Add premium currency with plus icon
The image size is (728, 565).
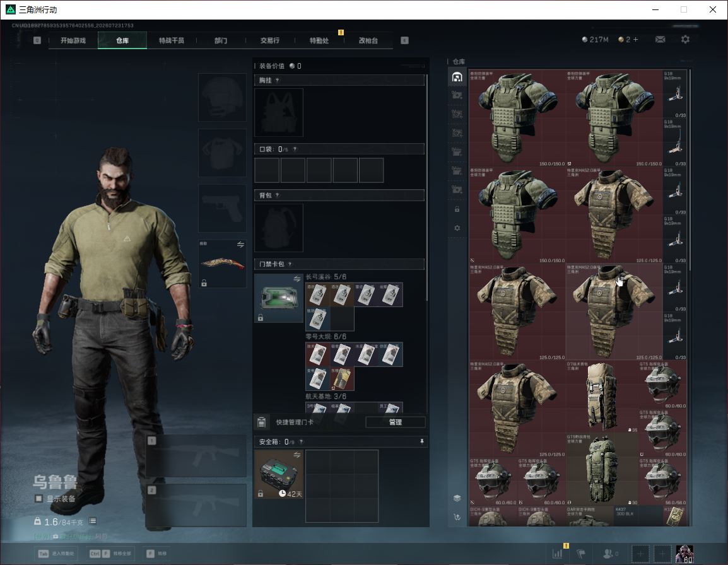tap(636, 40)
